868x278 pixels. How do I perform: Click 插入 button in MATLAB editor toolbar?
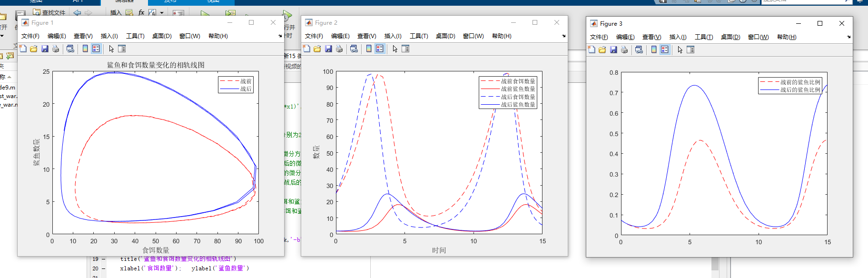(x=116, y=12)
